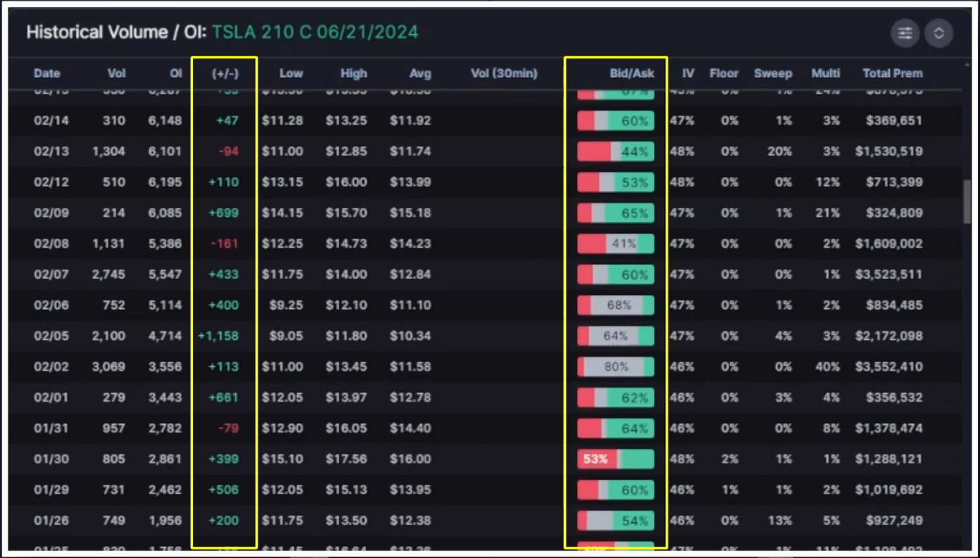Click the 2,745 volume value
Viewport: 980px width, 558px height.
pos(110,275)
